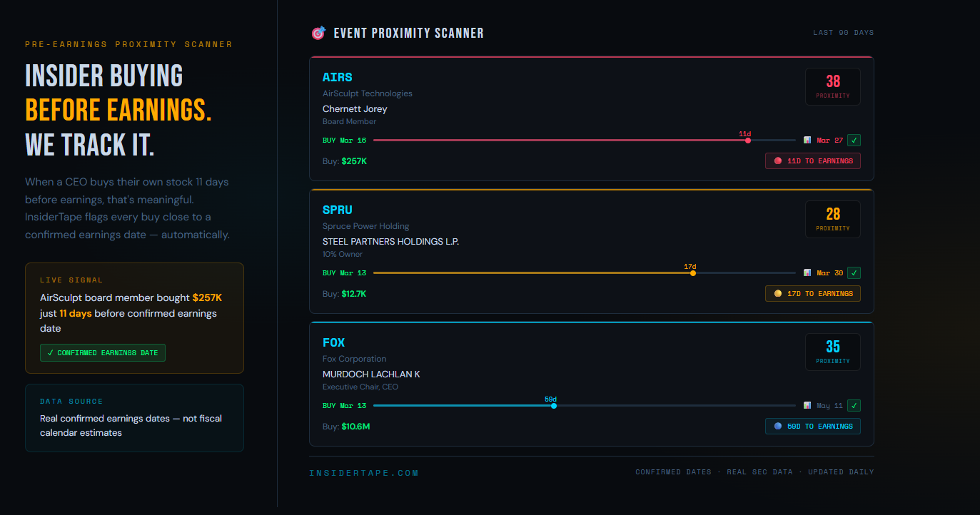The image size is (980, 515).
Task: Click the Confirmed Earnings Date badge
Action: pyautogui.click(x=103, y=352)
